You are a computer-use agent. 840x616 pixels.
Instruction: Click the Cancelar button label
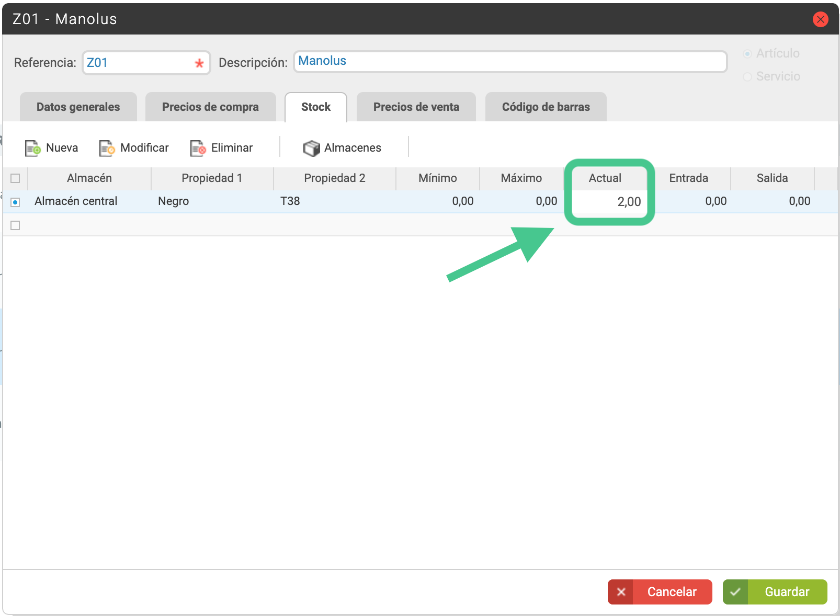coord(672,592)
